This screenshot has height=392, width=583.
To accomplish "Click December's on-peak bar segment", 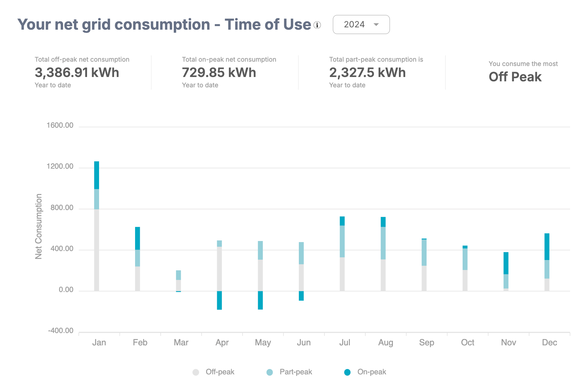I will (x=547, y=246).
